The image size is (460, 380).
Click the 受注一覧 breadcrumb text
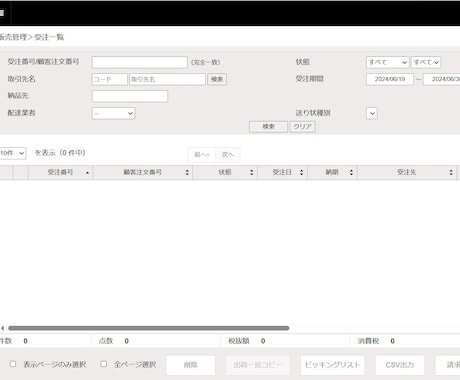pos(49,37)
